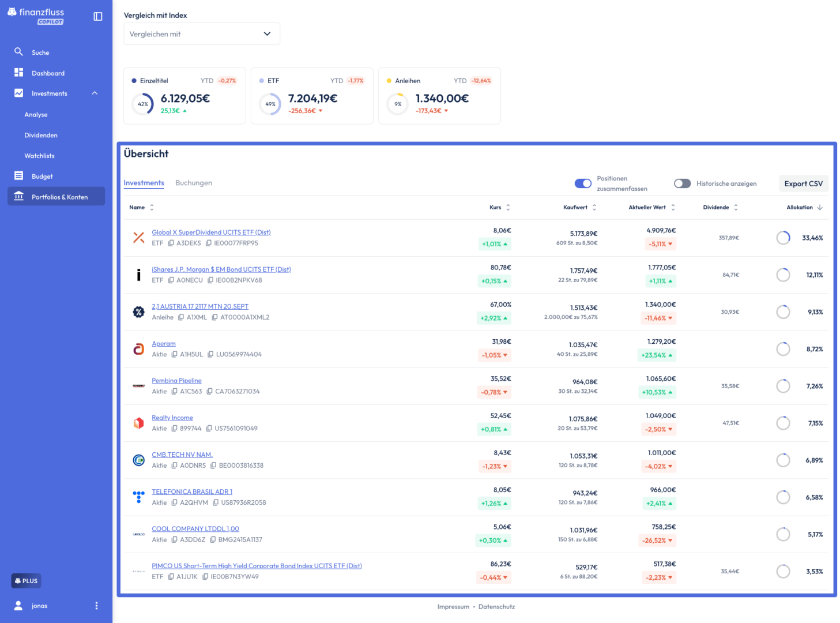Image resolution: width=840 pixels, height=623 pixels.
Task: Click the Budget list icon
Action: (x=18, y=176)
